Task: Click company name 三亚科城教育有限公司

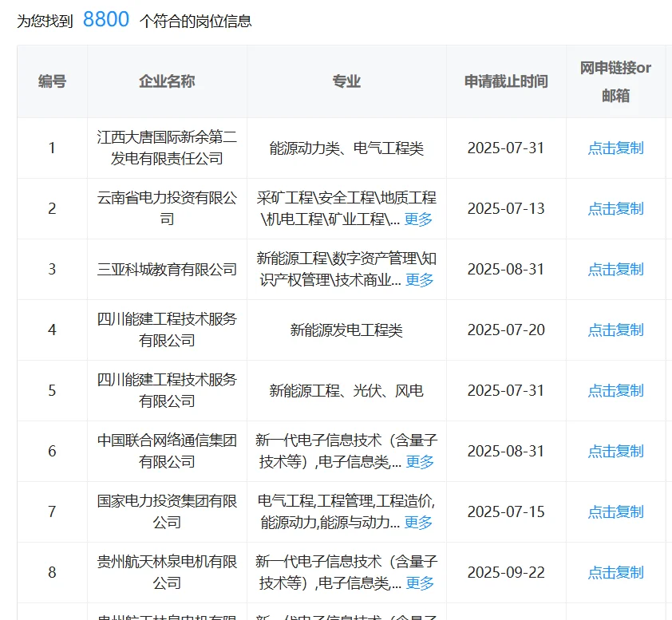Action: click(x=167, y=270)
